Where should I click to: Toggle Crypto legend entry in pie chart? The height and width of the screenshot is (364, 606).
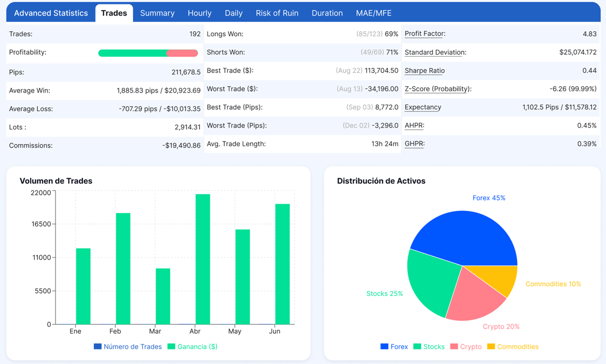pyautogui.click(x=465, y=346)
